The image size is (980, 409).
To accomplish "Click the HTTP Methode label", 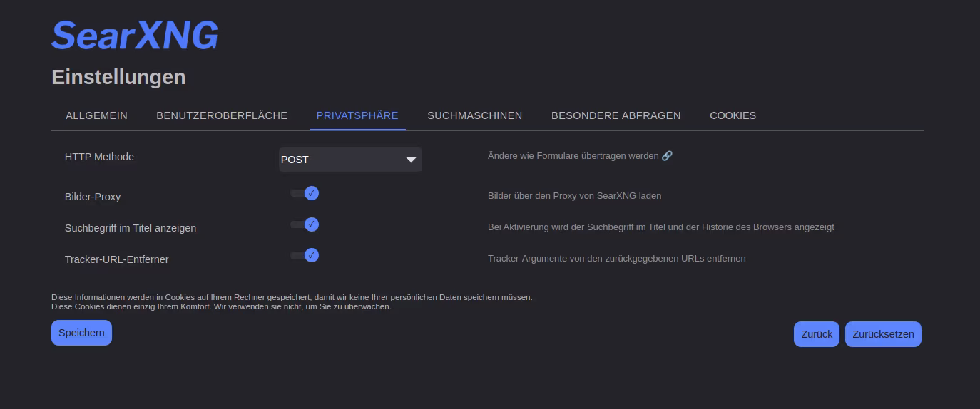I will pyautogui.click(x=99, y=157).
